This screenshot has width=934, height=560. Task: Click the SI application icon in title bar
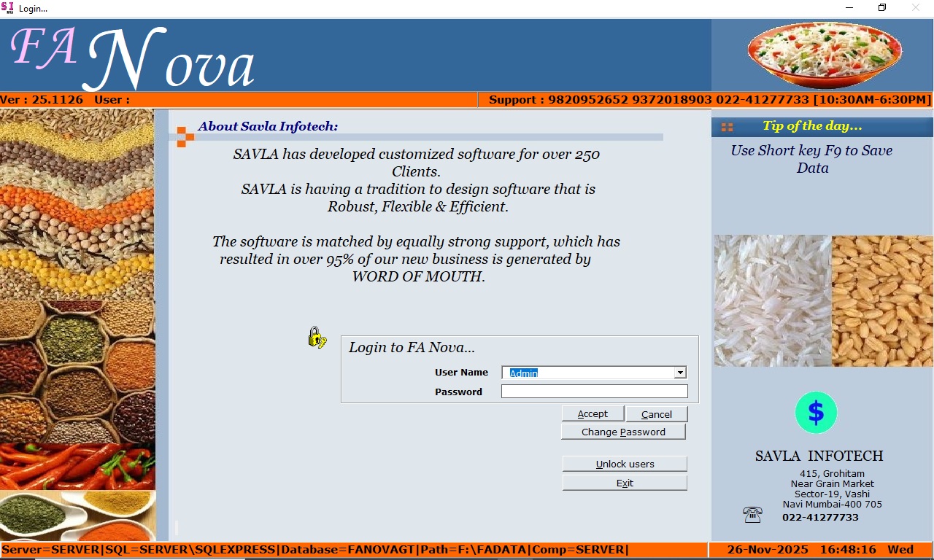8,7
